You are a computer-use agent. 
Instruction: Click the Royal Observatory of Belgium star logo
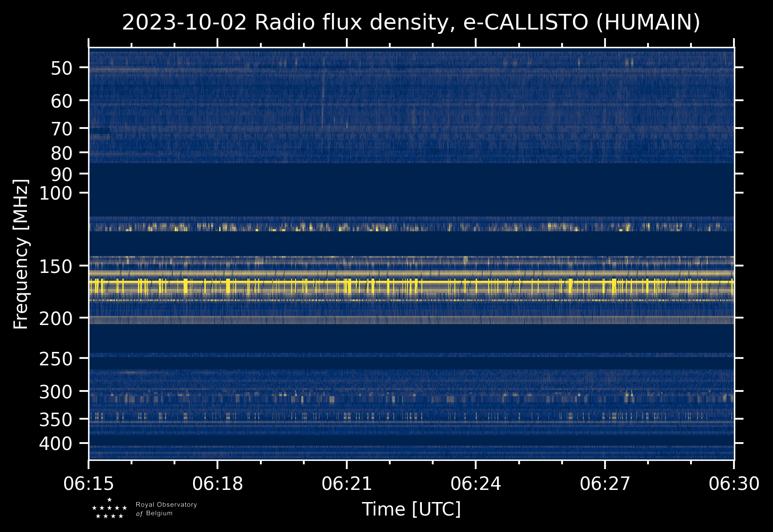pyautogui.click(x=109, y=509)
